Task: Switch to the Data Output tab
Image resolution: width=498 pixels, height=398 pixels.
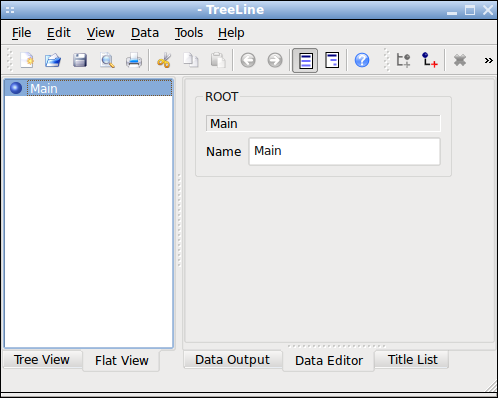Action: click(x=232, y=360)
